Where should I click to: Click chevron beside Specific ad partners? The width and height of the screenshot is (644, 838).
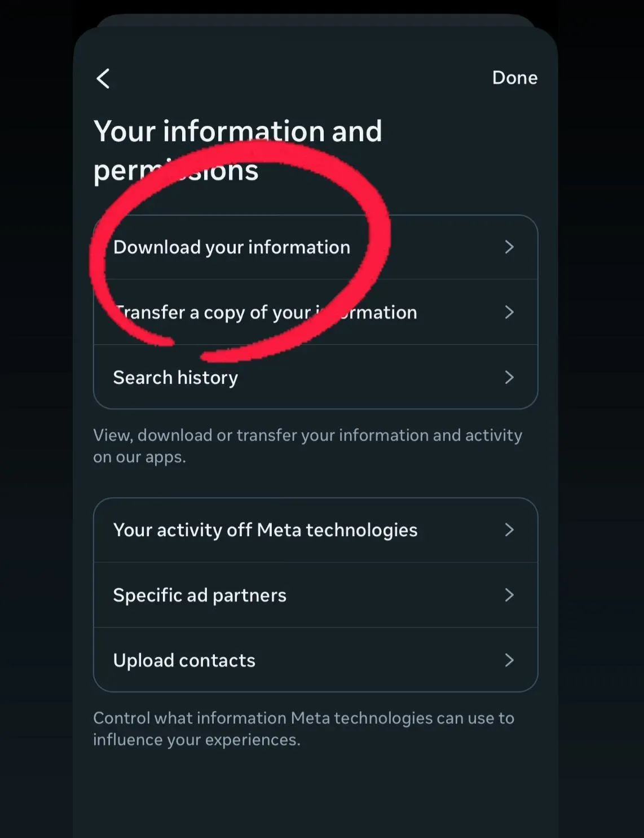tap(509, 595)
